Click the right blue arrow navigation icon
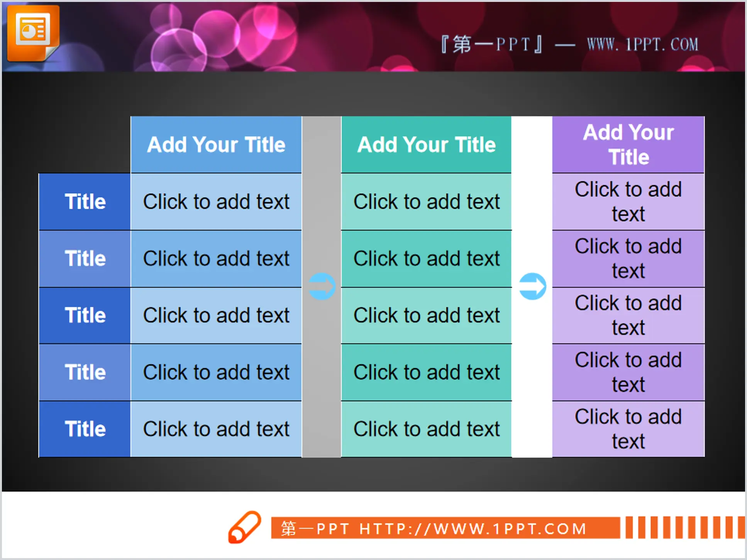747x560 pixels. (532, 287)
